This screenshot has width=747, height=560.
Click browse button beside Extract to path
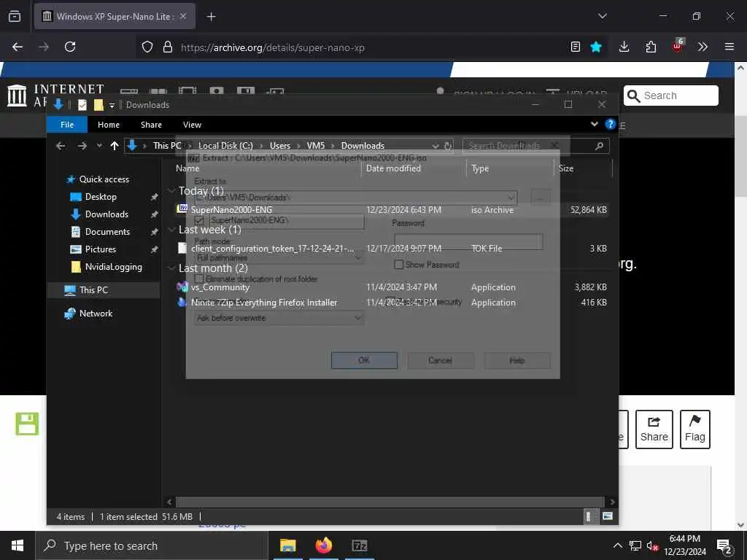[x=541, y=197]
